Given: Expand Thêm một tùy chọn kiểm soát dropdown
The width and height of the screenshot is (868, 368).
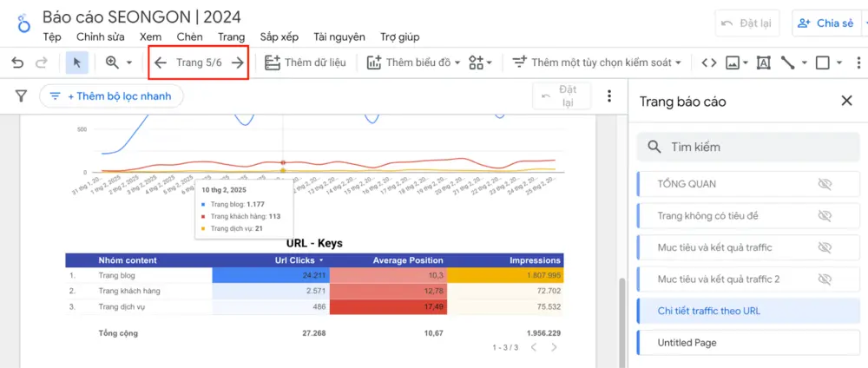Looking at the screenshot, I should coord(596,62).
